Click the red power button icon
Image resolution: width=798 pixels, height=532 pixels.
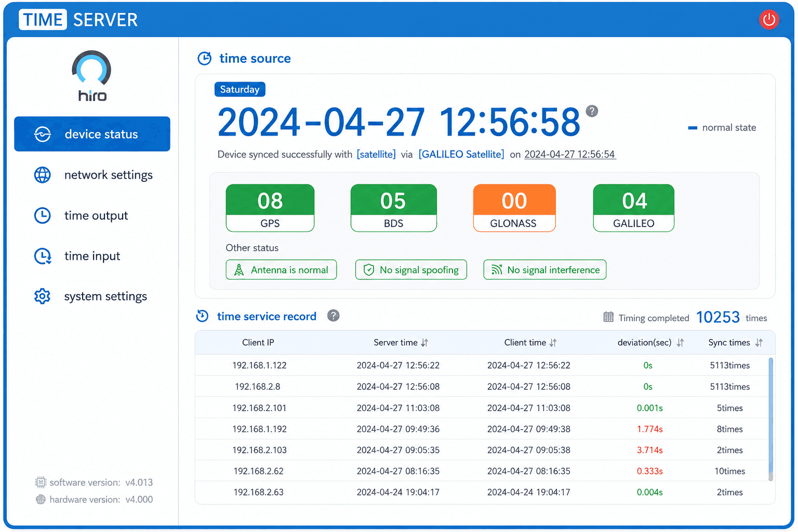coord(769,20)
